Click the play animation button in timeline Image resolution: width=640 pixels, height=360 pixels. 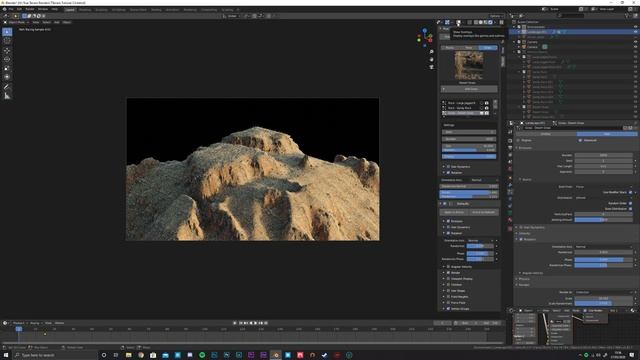coord(256,323)
